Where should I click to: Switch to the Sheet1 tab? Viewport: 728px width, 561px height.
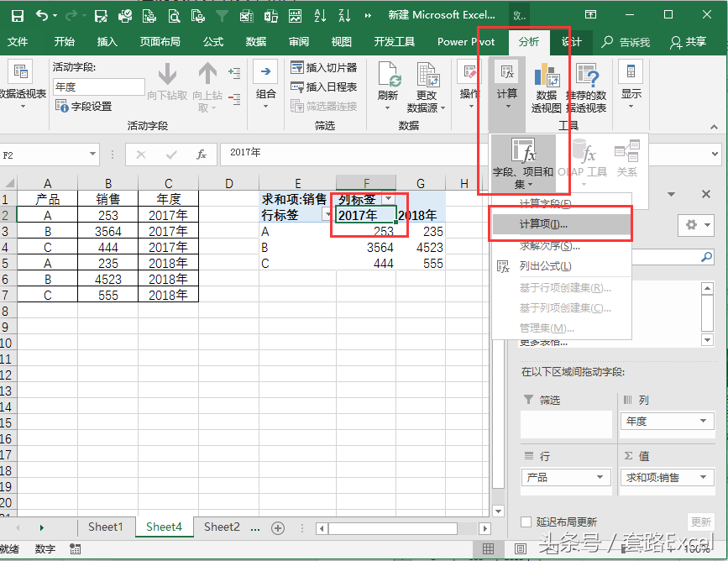pyautogui.click(x=106, y=527)
